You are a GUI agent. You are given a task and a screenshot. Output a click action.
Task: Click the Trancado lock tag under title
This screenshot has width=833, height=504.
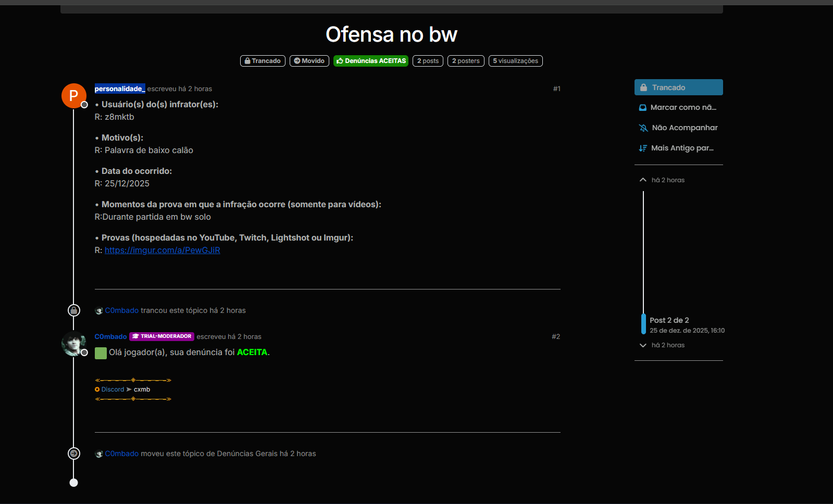pyautogui.click(x=263, y=61)
